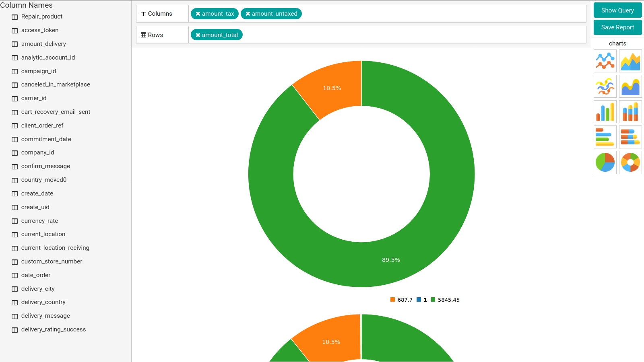Click column icon beside campaign_id

click(15, 71)
